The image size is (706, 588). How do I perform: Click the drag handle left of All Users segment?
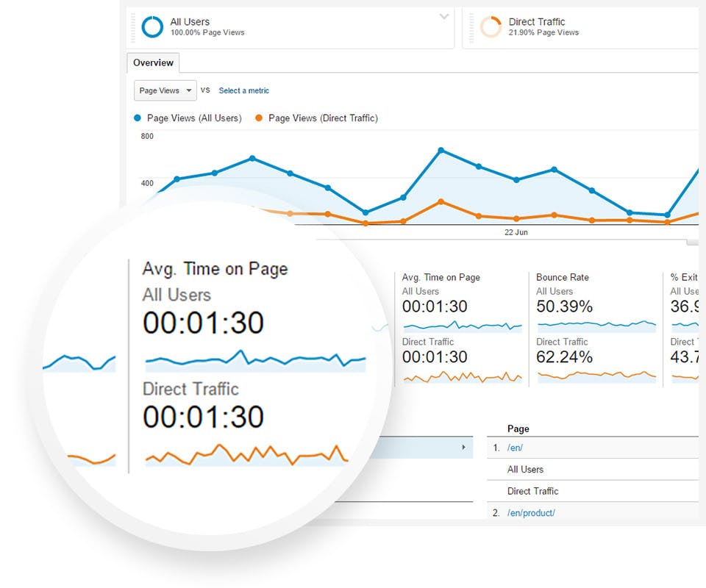[x=133, y=27]
